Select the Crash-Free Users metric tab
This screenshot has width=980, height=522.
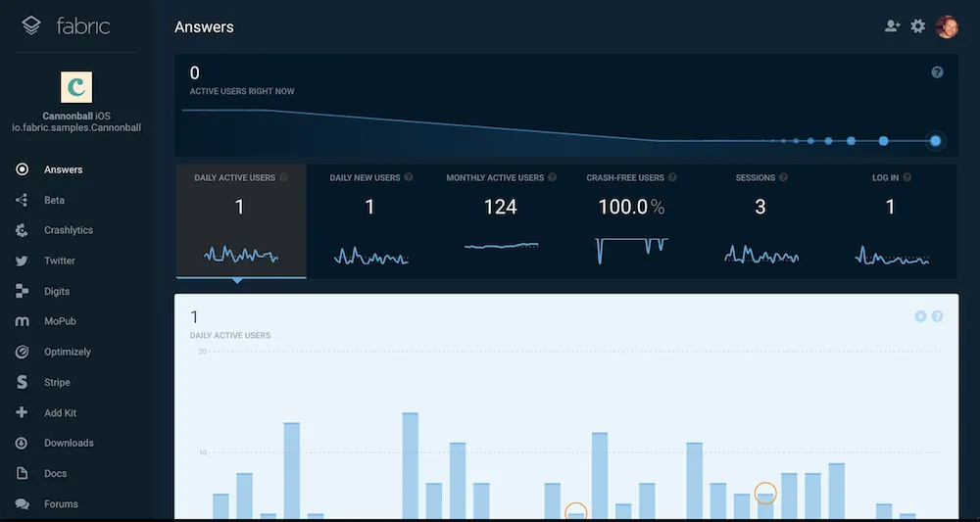click(x=631, y=221)
